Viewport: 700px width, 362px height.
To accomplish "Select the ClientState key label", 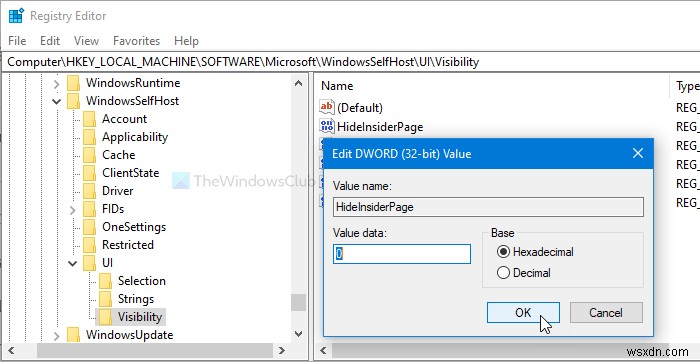I will 130,173.
